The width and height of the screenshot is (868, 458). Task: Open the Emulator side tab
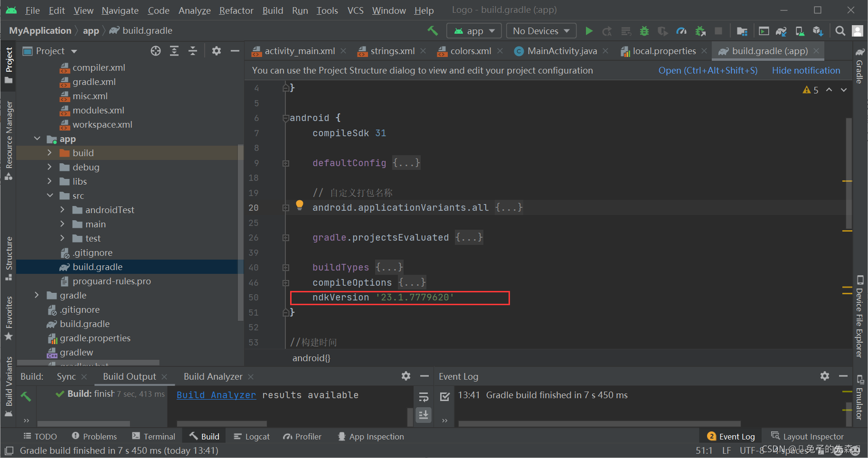(859, 398)
